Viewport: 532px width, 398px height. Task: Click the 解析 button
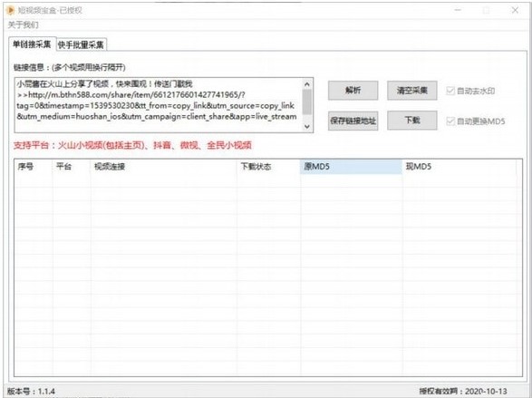[x=353, y=91]
